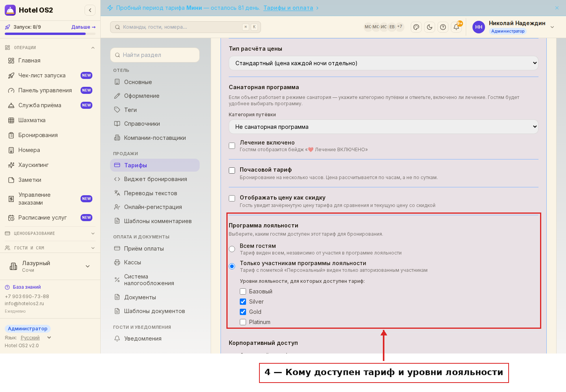Open notifications bell icon
Image resolution: width=566 pixels, height=392 pixels.
[456, 27]
